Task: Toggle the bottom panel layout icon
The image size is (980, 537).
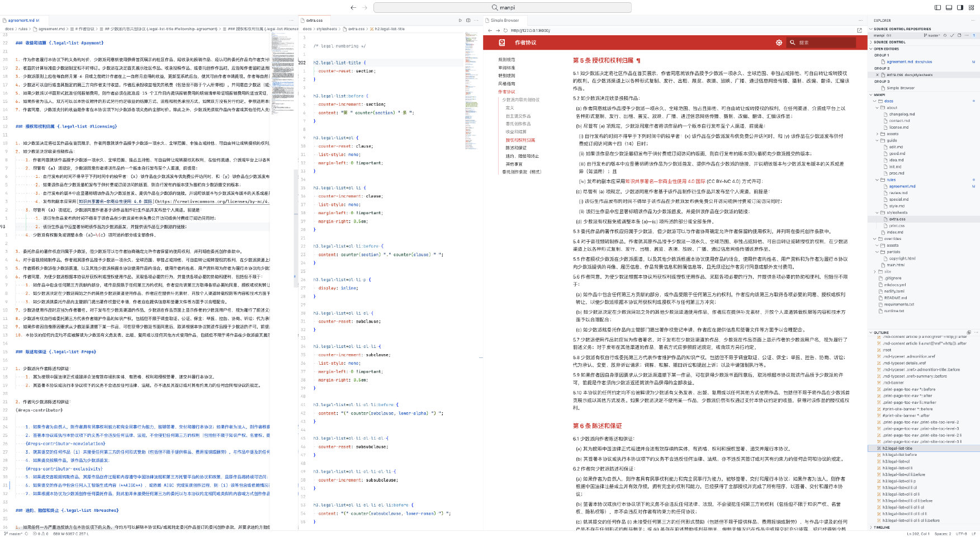Action: click(x=949, y=7)
